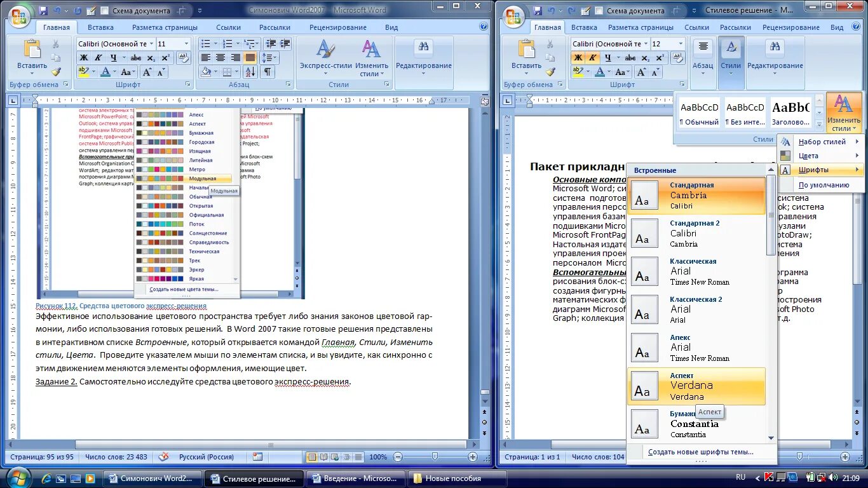
Task: Click language indicator Русский (Россия) in status bar
Action: pos(207,457)
